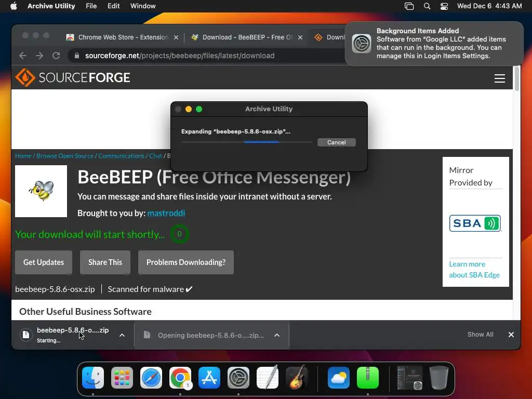Switch to Download - BeeBEEP tab
Screen dimensions: 532x399
(x=241, y=37)
